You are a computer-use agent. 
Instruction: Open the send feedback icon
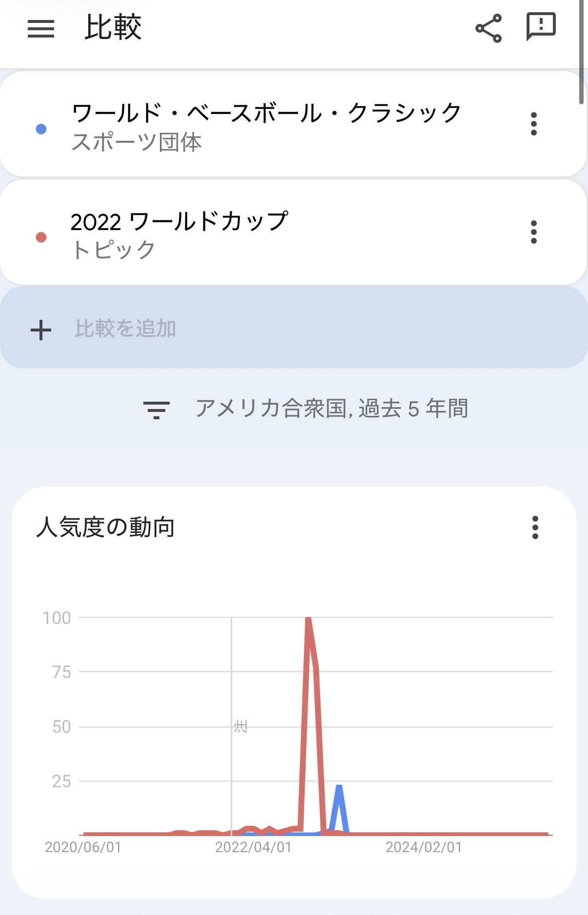pyautogui.click(x=541, y=27)
